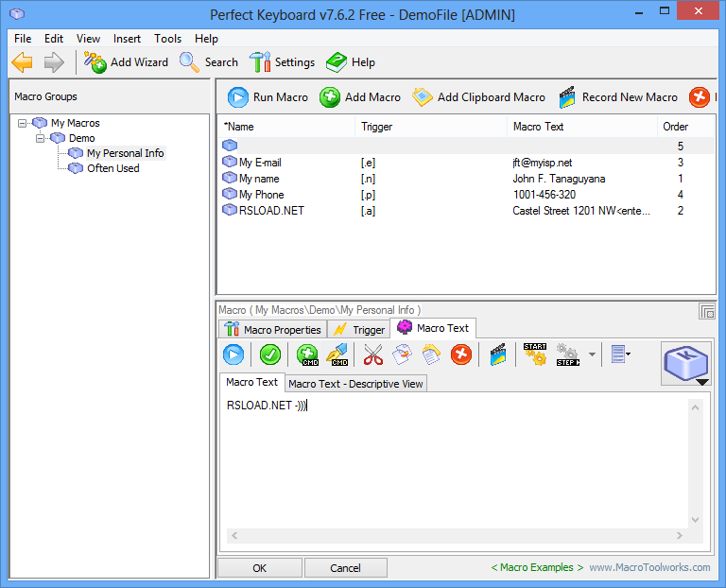Sort by Macro Text column header
This screenshot has height=588, width=726.
point(582,127)
